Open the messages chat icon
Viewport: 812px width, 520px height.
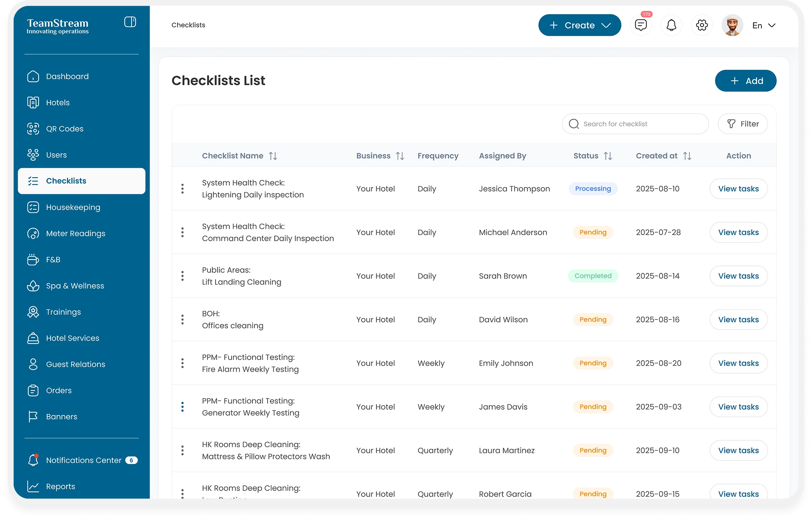(640, 25)
